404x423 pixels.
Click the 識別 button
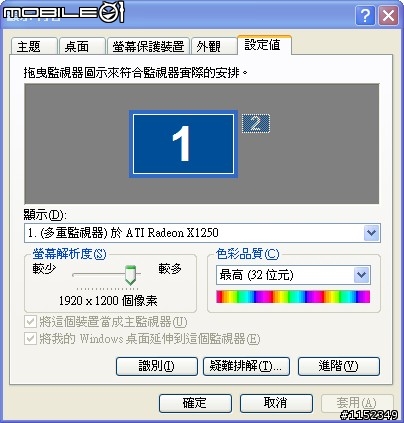(157, 366)
